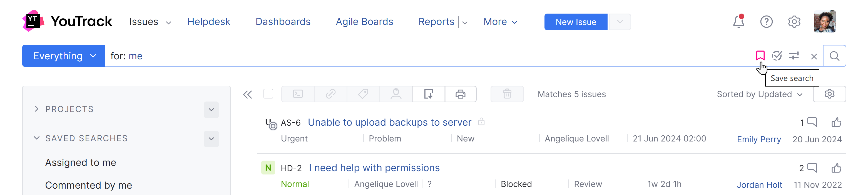Screen dimensions: 868x195
Task: Open the notifications bell
Action: (x=738, y=22)
